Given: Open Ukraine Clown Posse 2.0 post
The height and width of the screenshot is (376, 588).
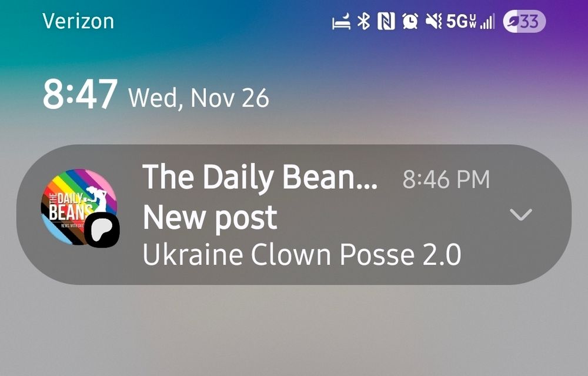Looking at the screenshot, I should (302, 254).
